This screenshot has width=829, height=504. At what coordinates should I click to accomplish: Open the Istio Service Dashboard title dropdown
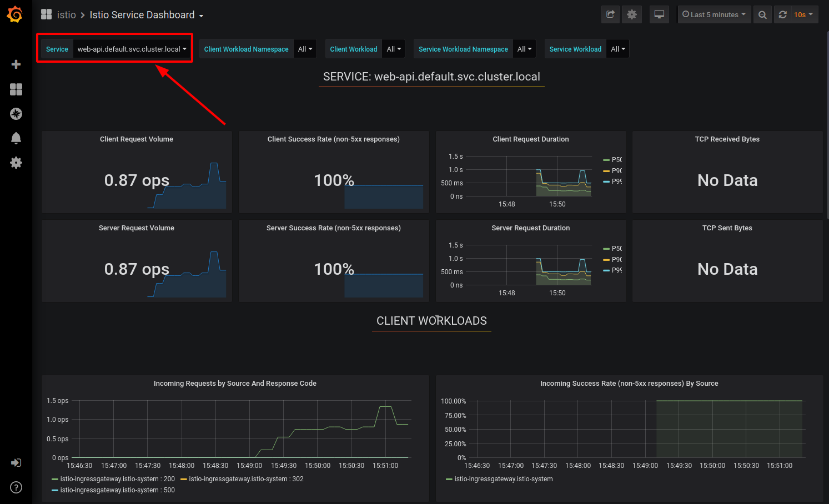pyautogui.click(x=147, y=15)
